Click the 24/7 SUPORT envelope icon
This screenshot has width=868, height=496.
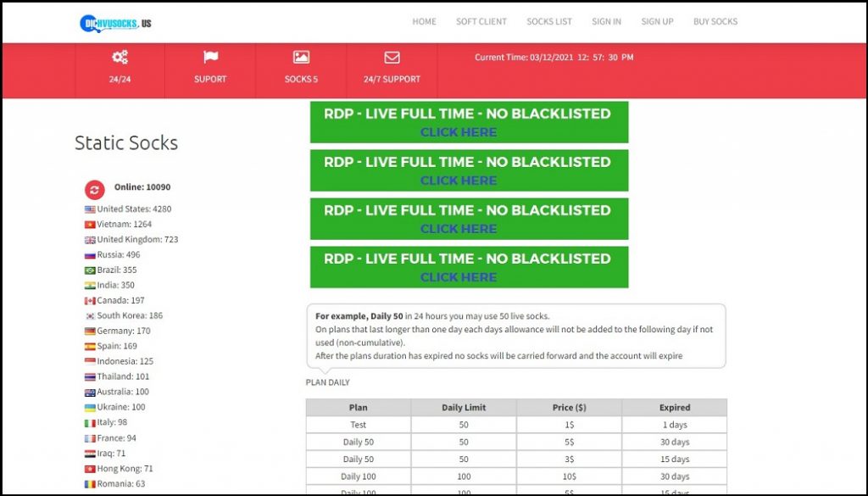pos(391,57)
